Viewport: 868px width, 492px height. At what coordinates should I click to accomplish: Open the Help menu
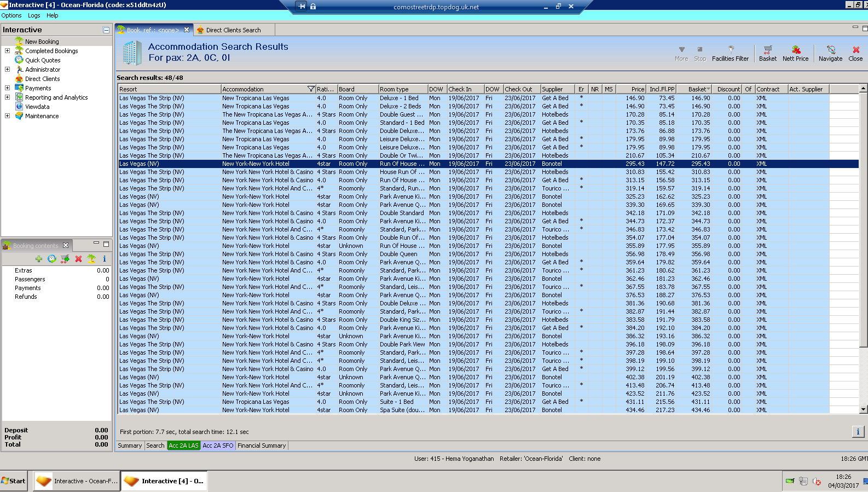click(x=52, y=15)
